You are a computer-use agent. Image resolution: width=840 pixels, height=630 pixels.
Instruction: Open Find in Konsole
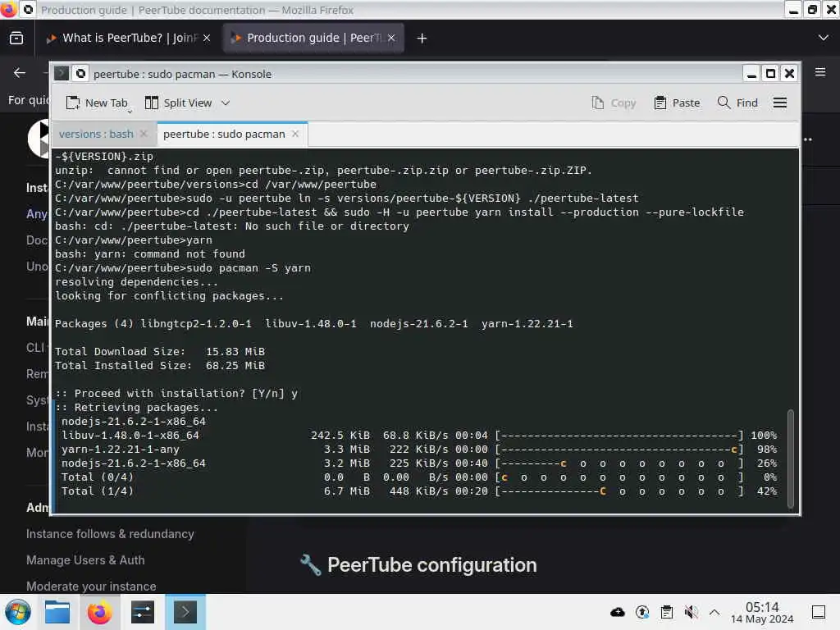(x=737, y=103)
